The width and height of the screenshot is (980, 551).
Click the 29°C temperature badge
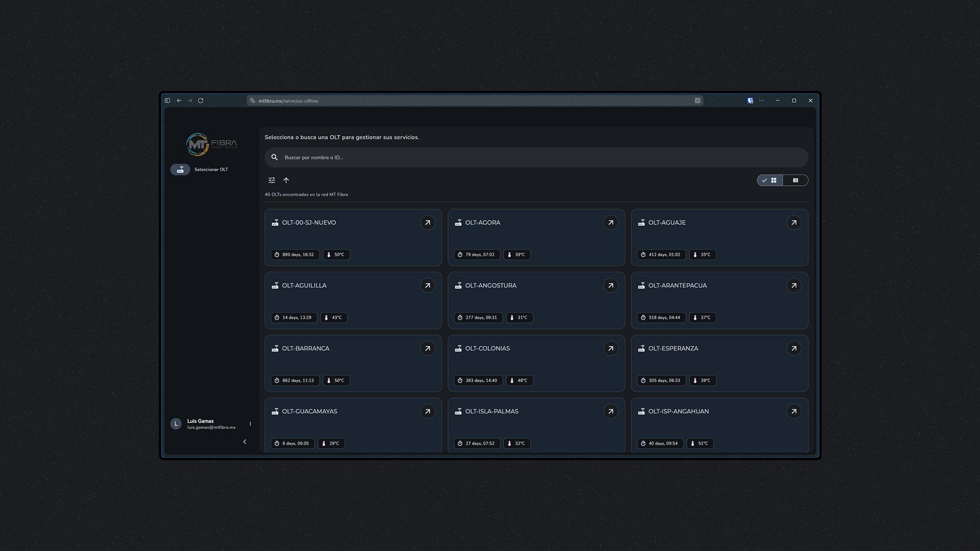[331, 443]
